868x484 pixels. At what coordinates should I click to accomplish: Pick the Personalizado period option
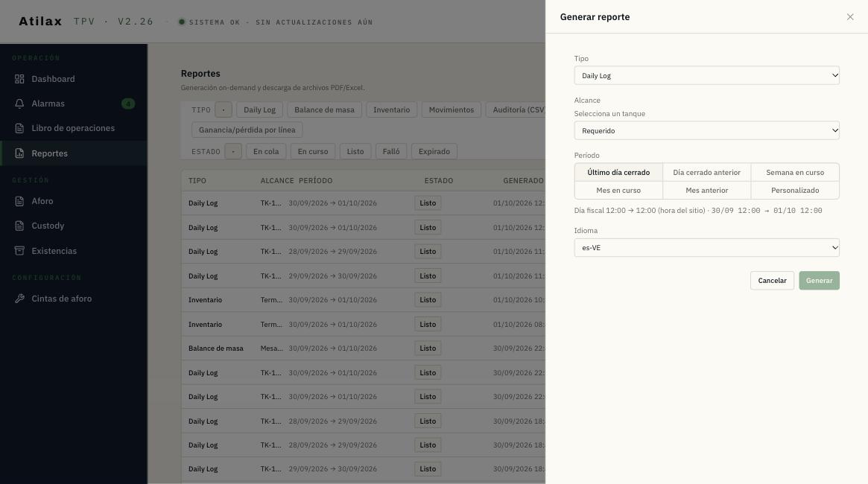(795, 191)
